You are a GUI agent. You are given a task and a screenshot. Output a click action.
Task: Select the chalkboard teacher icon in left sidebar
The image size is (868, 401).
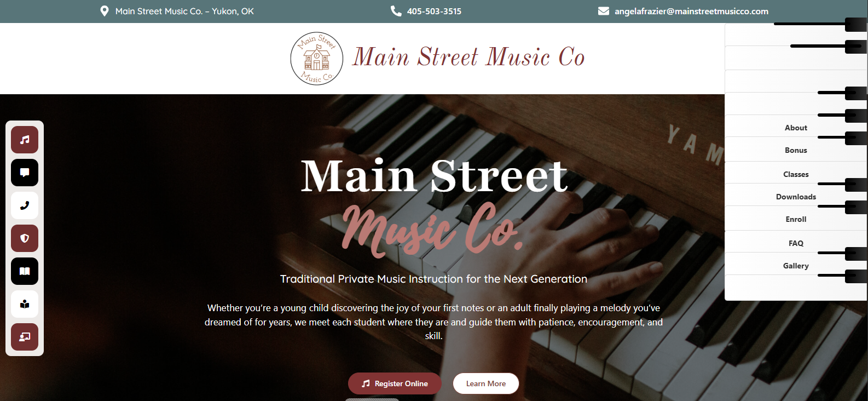[x=25, y=337]
